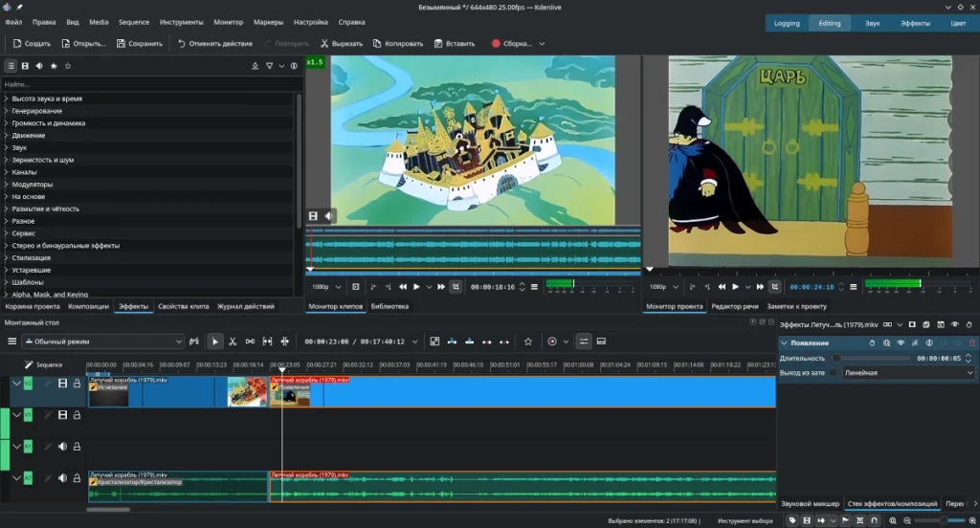Play the project monitor
Viewport: 980px width, 528px height.
point(736,287)
